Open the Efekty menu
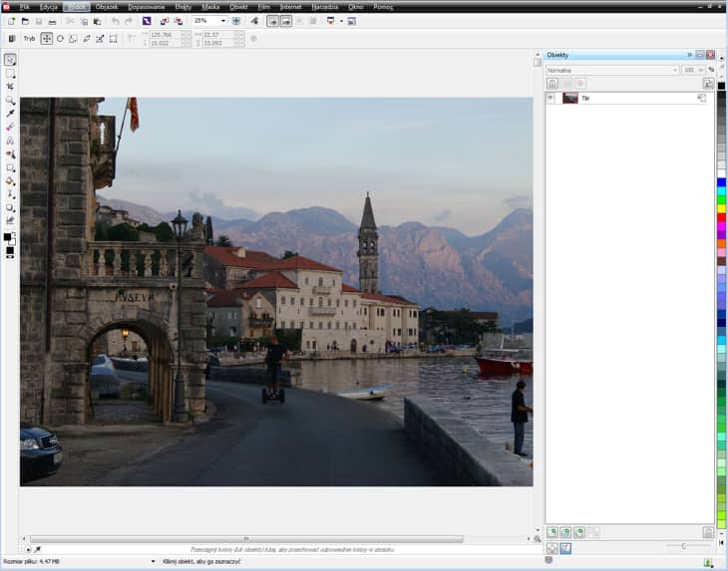 182,7
